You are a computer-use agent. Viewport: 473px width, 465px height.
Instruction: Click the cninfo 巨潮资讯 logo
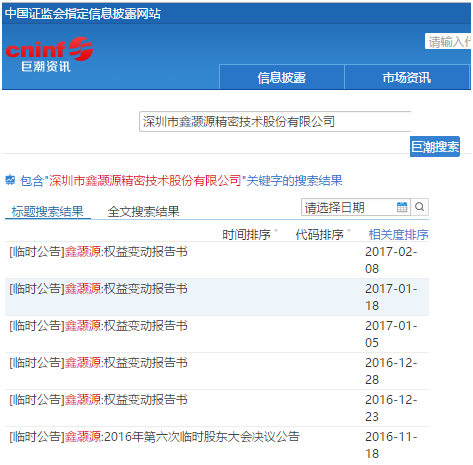point(49,55)
